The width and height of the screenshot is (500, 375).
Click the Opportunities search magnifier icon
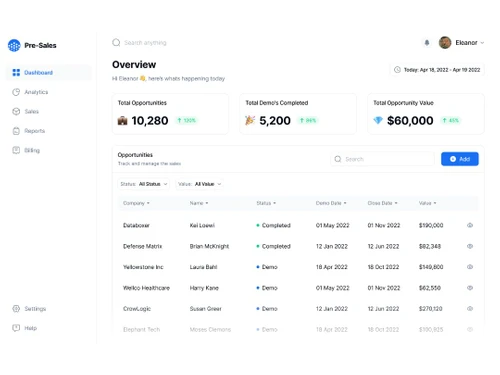[x=338, y=159]
